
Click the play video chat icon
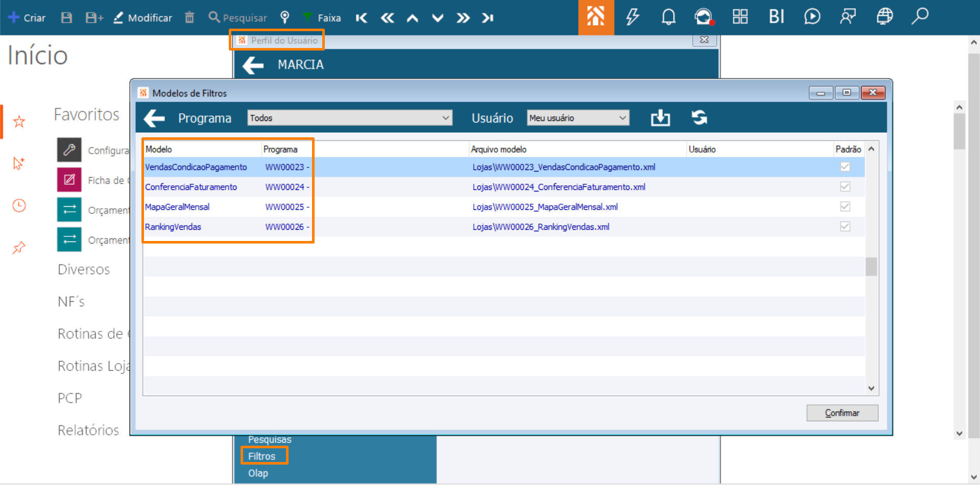click(x=812, y=17)
